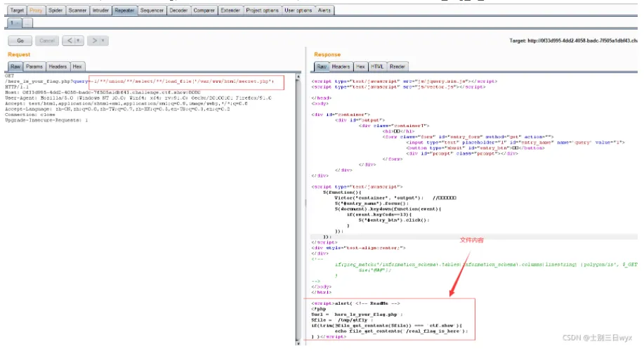Click the Go button to send request
The image size is (644, 356).
20,41
